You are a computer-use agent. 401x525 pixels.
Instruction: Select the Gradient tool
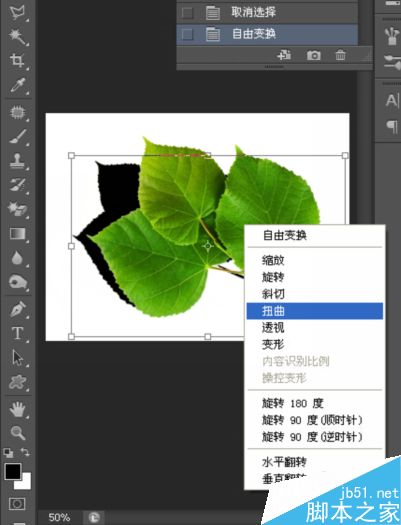tap(17, 234)
